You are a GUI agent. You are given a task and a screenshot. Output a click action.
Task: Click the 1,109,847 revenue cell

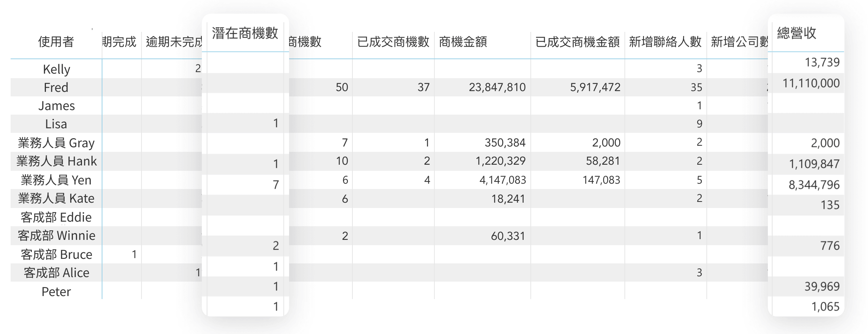[814, 164]
